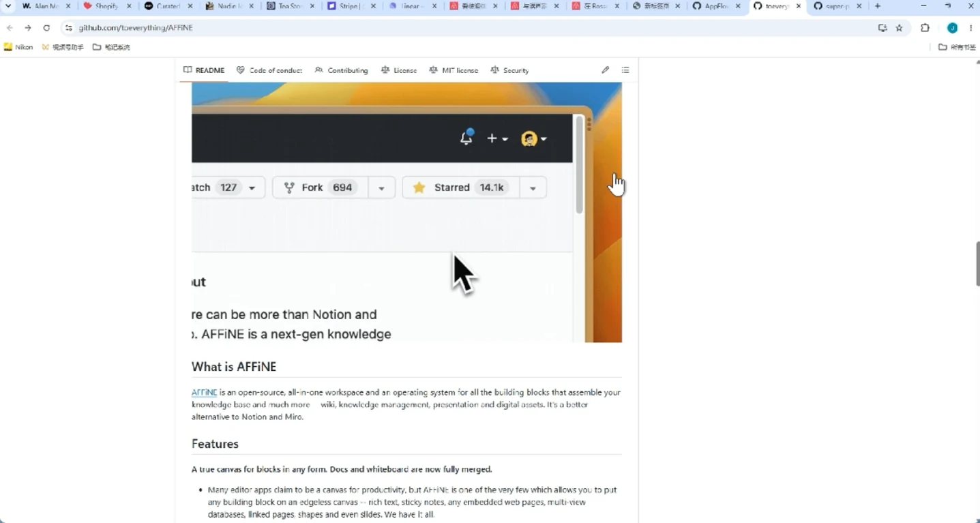The width and height of the screenshot is (980, 523).
Task: Open the Extensions puzzle icon
Action: coord(925,28)
